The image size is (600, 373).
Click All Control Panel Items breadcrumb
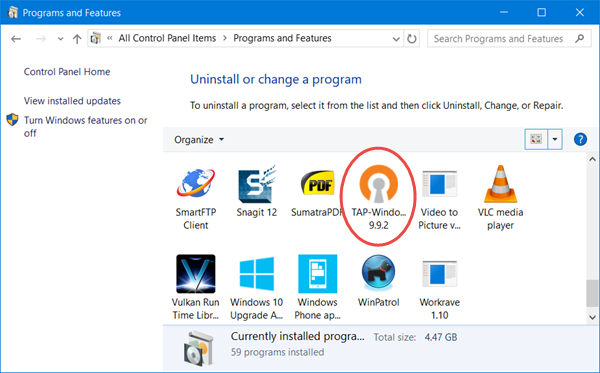pos(167,38)
